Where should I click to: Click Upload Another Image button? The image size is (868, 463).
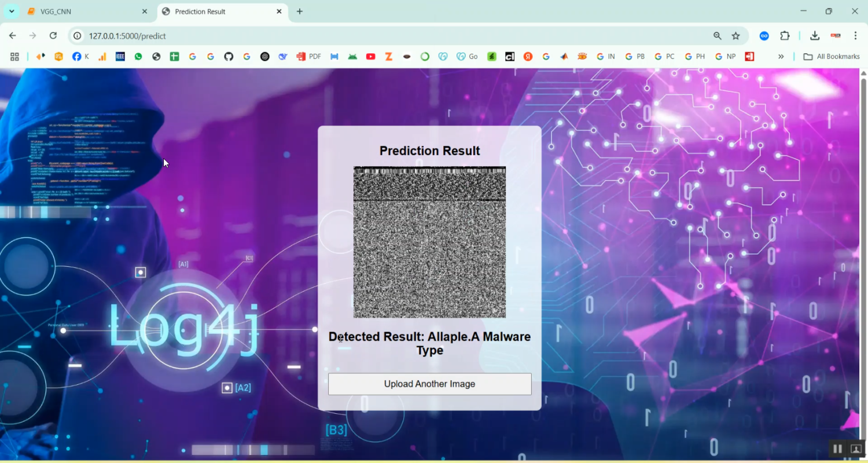tap(429, 384)
